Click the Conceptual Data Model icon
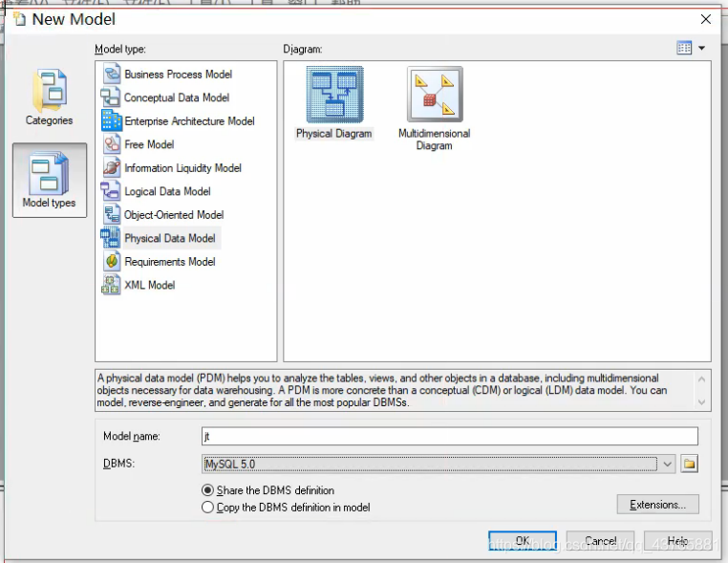 click(x=111, y=97)
